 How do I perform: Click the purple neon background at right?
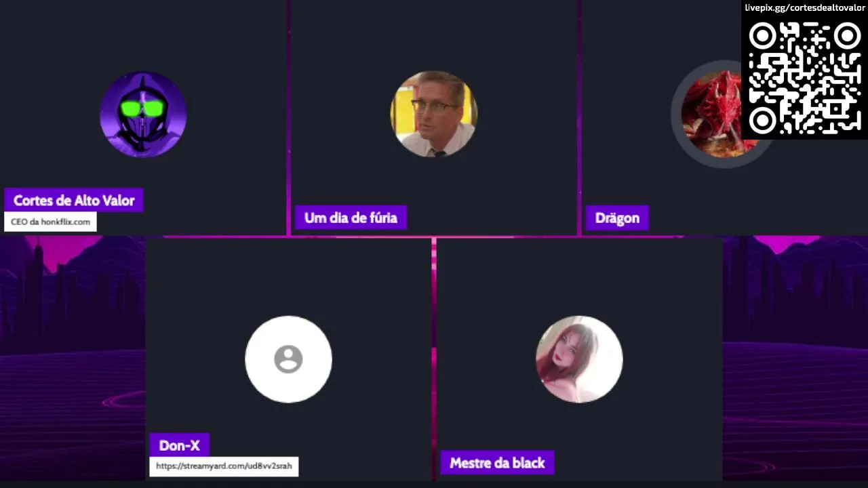click(795, 359)
